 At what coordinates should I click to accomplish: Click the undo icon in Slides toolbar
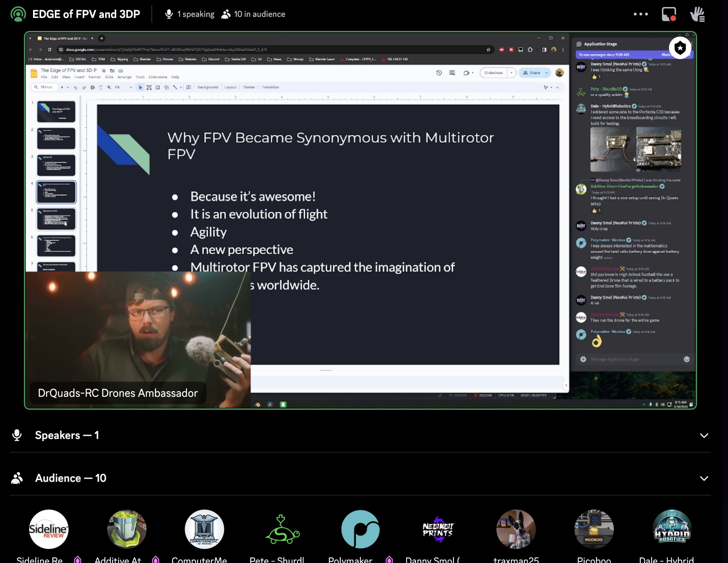(x=75, y=88)
